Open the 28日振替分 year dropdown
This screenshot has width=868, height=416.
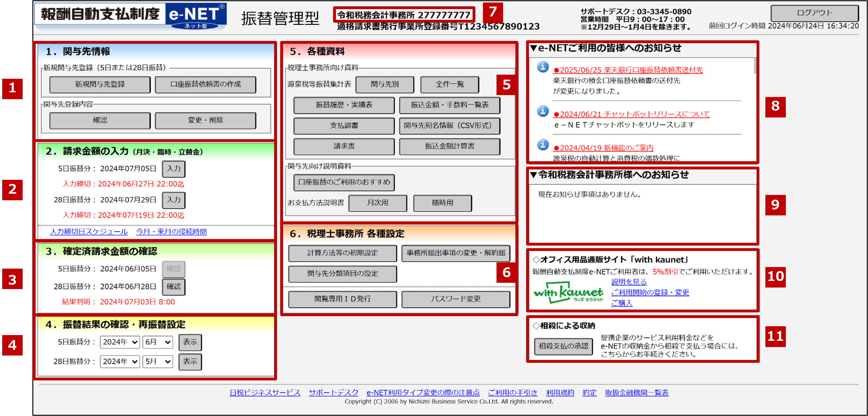click(120, 362)
